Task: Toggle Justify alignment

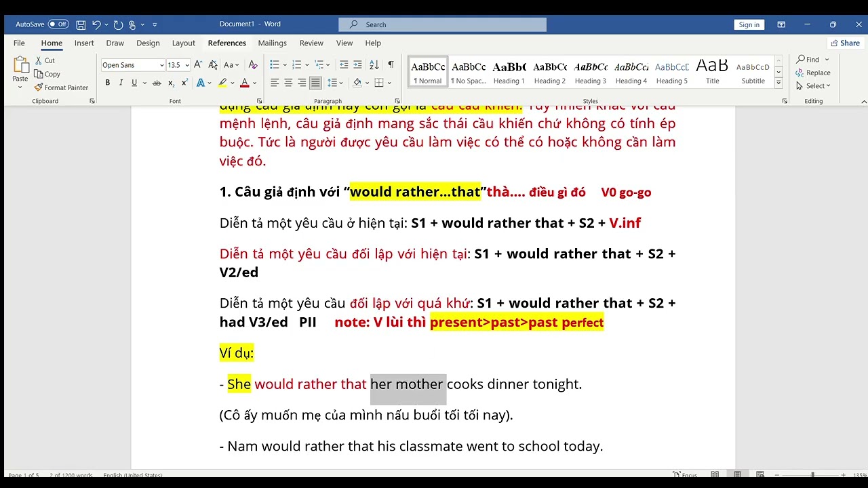Action: 315,83
